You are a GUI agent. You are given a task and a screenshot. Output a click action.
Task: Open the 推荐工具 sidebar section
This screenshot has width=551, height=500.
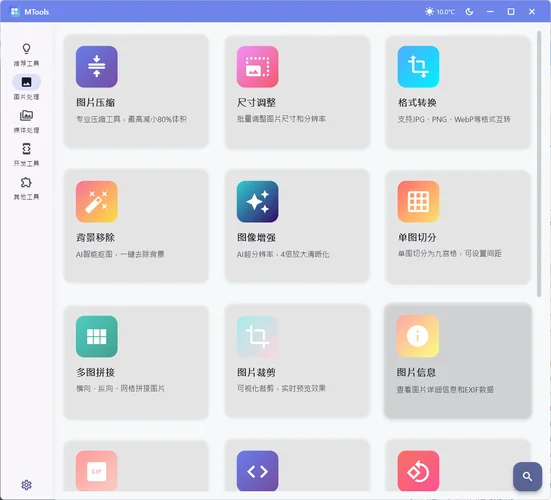pyautogui.click(x=26, y=54)
